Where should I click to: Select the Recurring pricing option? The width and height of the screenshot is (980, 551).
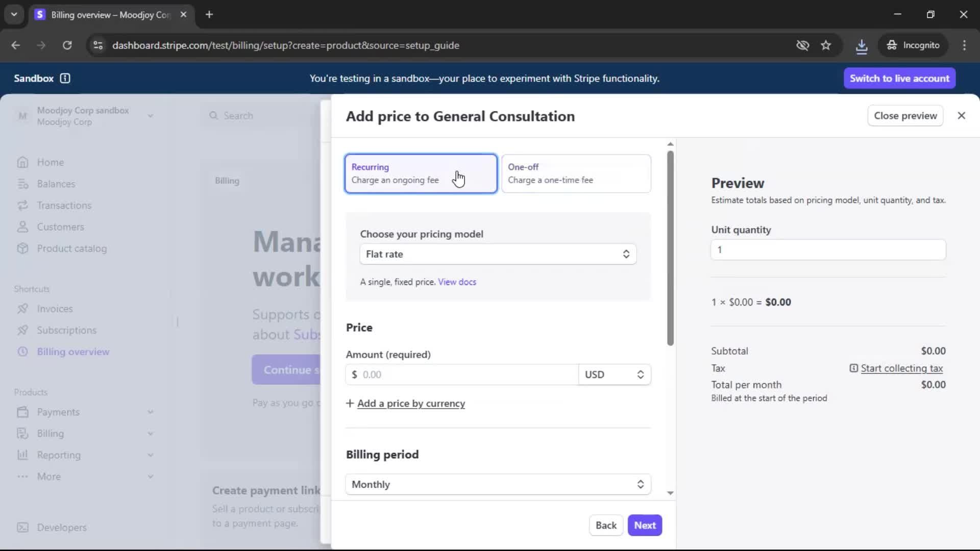click(421, 173)
